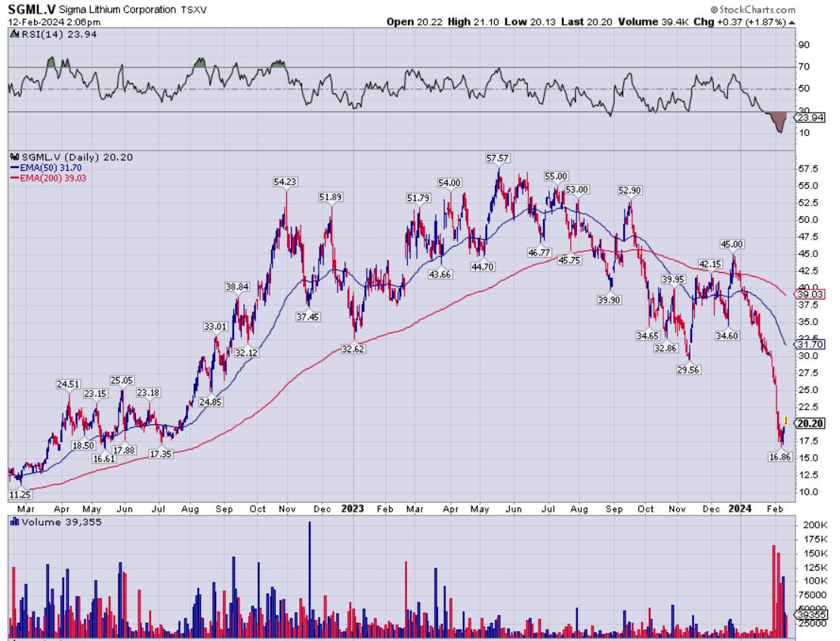The width and height of the screenshot is (840, 641).
Task: Click the 25.05 peak label
Action: (x=122, y=380)
